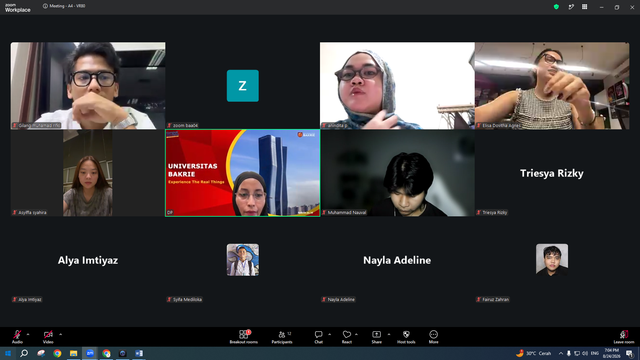This screenshot has height=360, width=640.
Task: Expand React options arrow
Action: [356, 334]
